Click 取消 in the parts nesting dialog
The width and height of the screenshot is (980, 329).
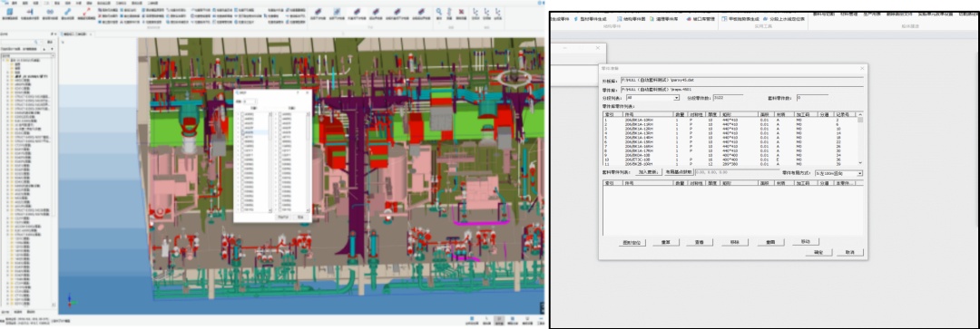pos(849,252)
